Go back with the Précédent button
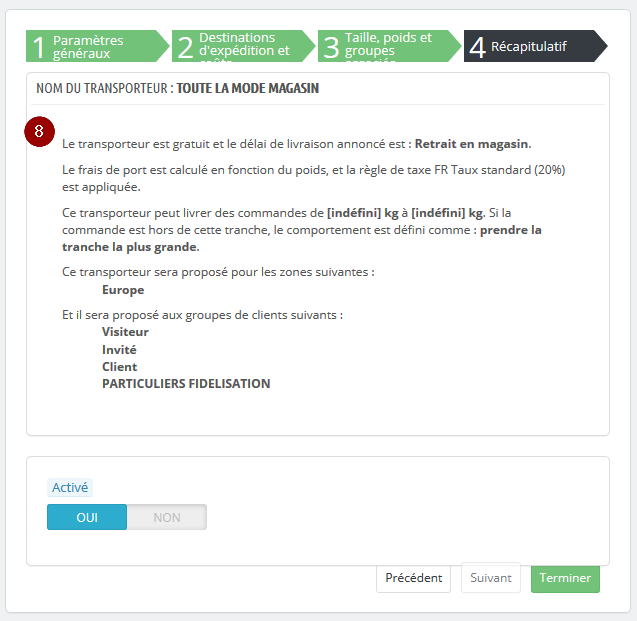This screenshot has height=621, width=637. [x=414, y=578]
